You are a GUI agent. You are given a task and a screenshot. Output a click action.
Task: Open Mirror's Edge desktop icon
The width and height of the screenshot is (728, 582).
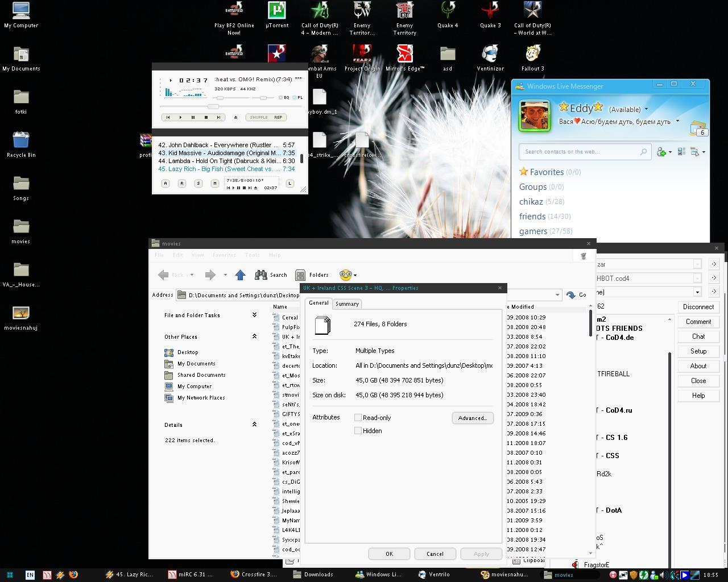click(405, 59)
